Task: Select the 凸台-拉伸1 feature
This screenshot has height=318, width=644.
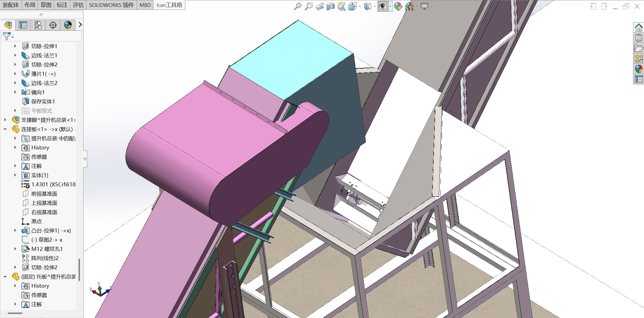Action: tap(46, 230)
